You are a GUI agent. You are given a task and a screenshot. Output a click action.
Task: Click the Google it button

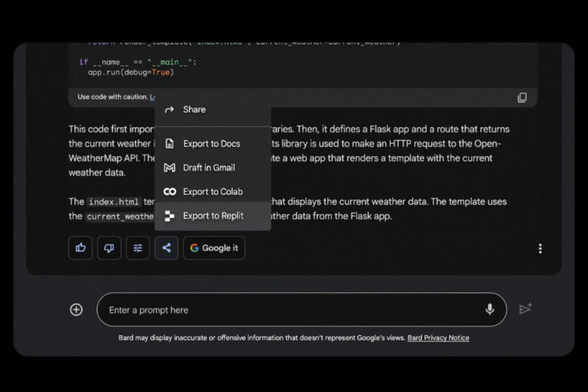(x=214, y=248)
